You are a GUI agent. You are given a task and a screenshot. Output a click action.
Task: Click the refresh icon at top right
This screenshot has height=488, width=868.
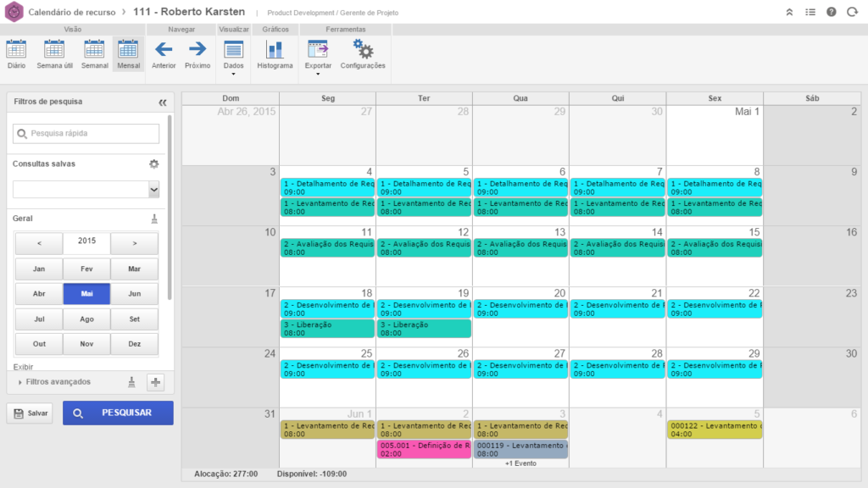coord(852,12)
